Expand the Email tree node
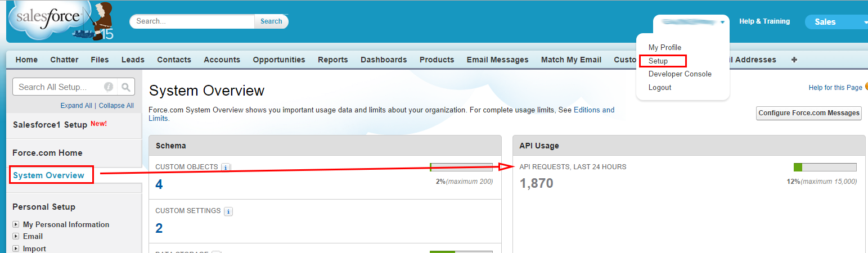Screen dimensions: 868x253 pyautogui.click(x=16, y=237)
